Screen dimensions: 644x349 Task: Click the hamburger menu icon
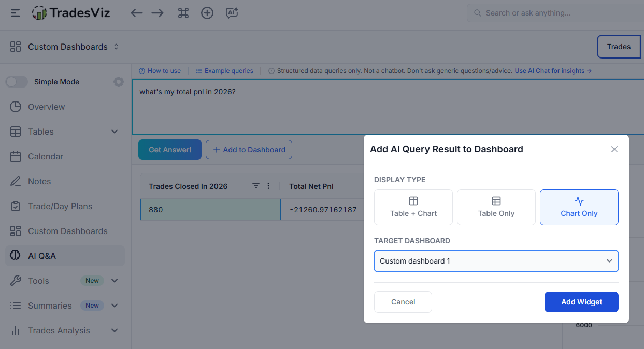click(x=16, y=13)
